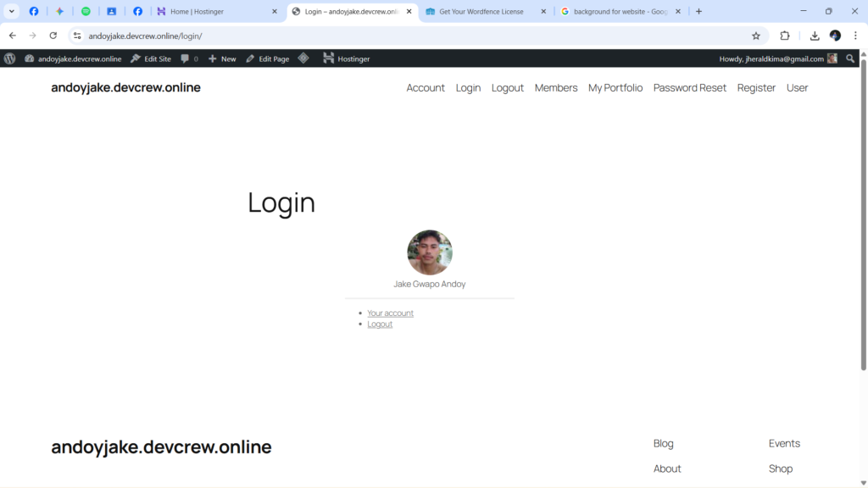The width and height of the screenshot is (868, 488).
Task: Click the 'Logout' link under the profile
Action: point(380,324)
